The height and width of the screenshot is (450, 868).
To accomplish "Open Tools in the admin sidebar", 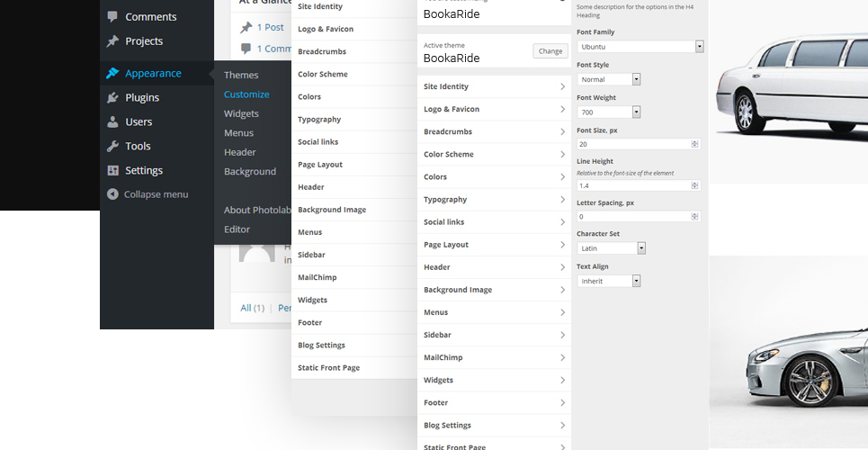I will (x=138, y=147).
